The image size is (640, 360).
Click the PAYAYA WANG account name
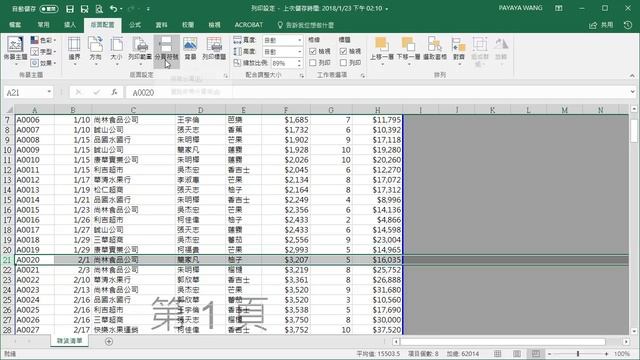[x=520, y=8]
